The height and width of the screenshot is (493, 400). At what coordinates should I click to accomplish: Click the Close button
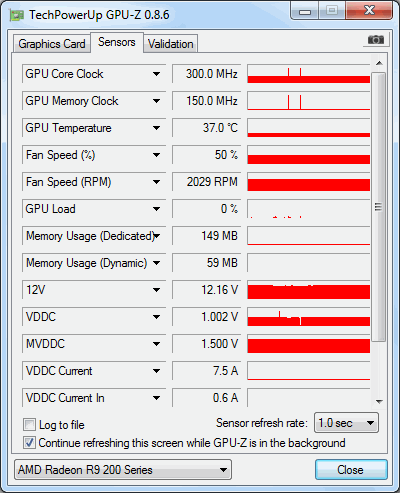point(351,470)
